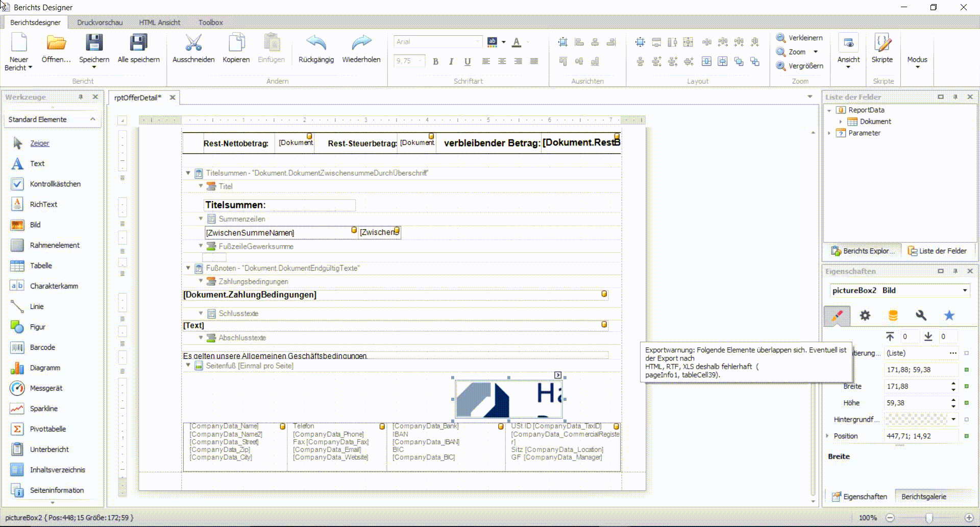Open the wrench settings tab in Eigenschaften
Viewport: 980px width, 527px height.
click(x=921, y=316)
